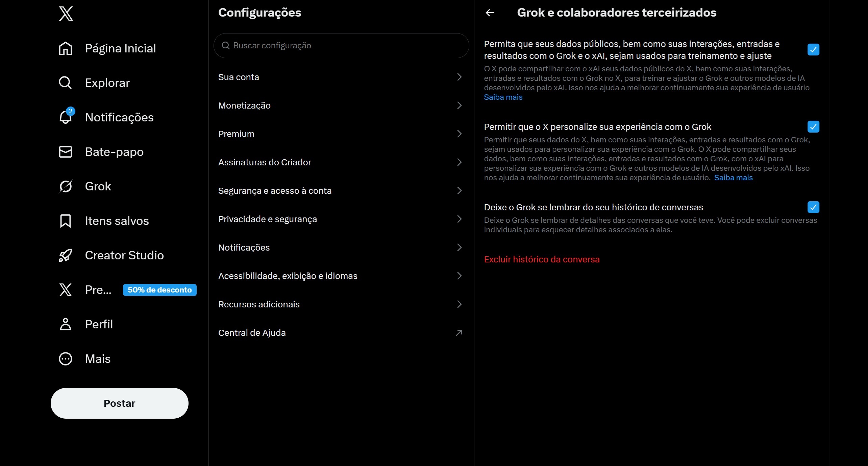Screen dimensions: 868x466
Task: Uncheck Grok experience personalization checkbox
Action: [813, 127]
